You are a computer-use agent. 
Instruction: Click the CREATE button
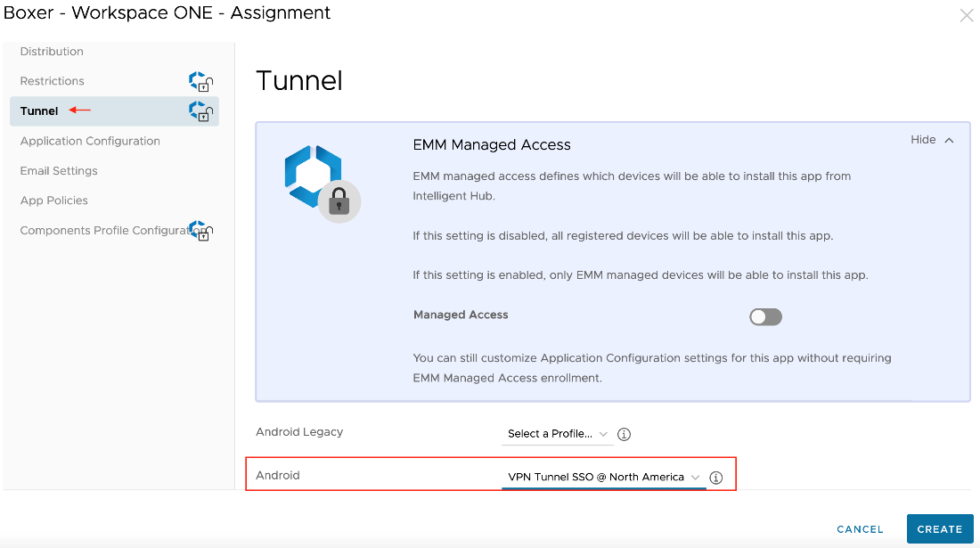pos(939,528)
